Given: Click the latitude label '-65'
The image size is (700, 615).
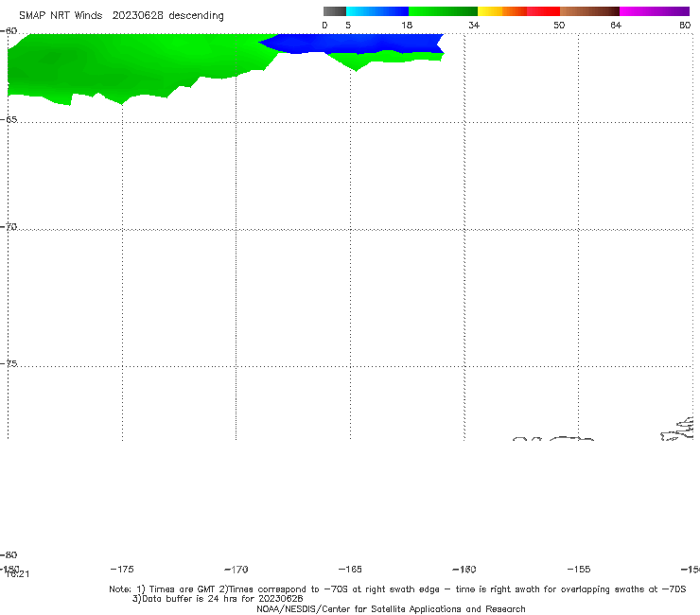Looking at the screenshot, I should click(x=9, y=120).
